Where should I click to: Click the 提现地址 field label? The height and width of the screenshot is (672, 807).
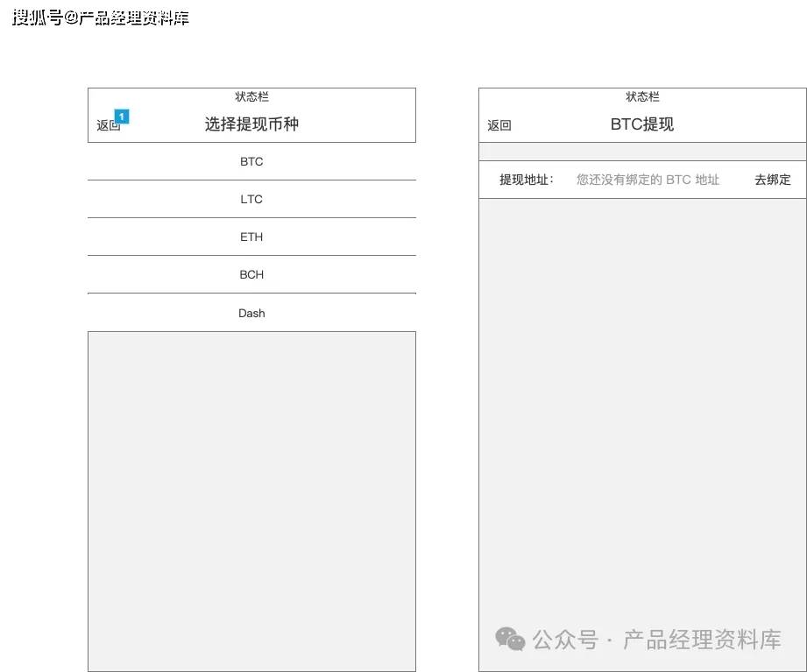pyautogui.click(x=526, y=179)
